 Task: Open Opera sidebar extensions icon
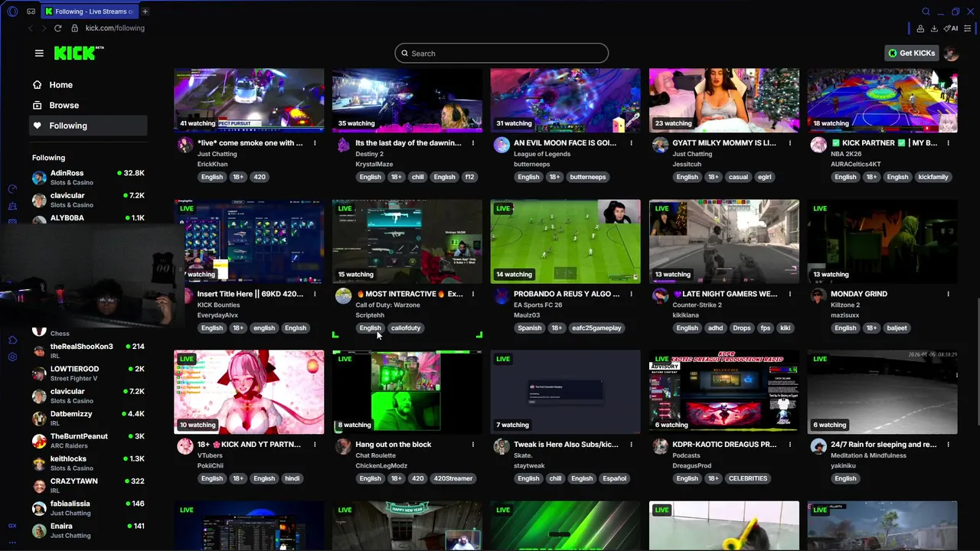click(12, 340)
